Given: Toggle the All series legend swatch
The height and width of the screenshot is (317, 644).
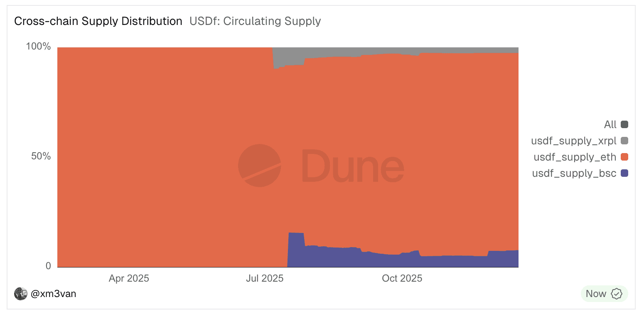Looking at the screenshot, I should [x=624, y=124].
